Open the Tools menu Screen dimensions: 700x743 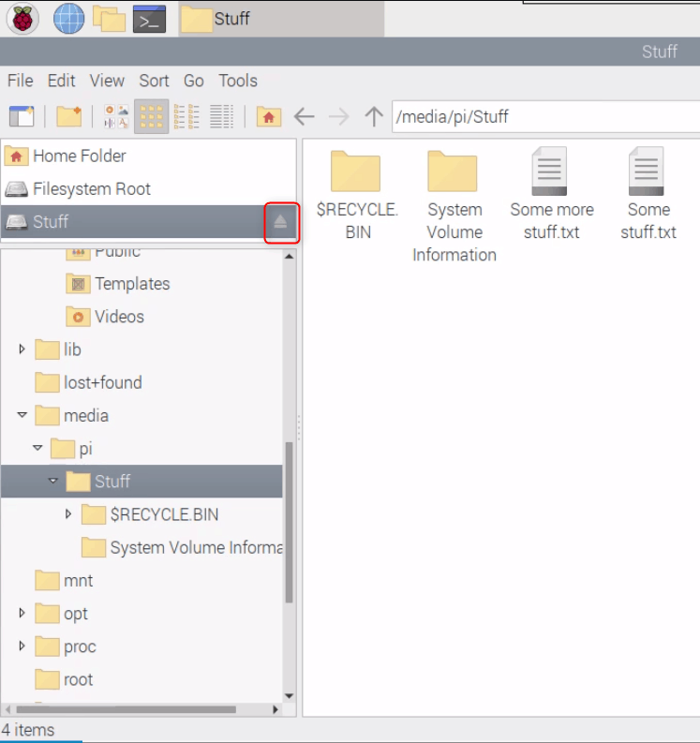coord(238,81)
